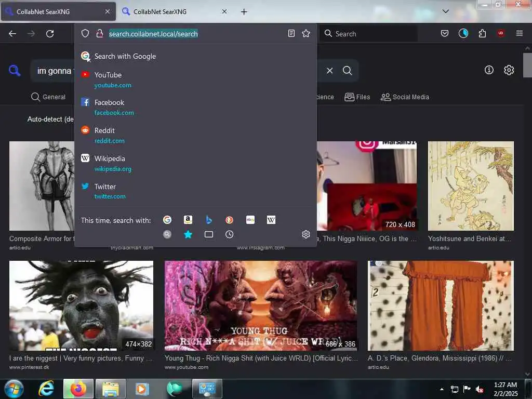This screenshot has height=399, width=532.
Task: Pick the gray magnifier CollabNet search engine
Action: pos(167,234)
